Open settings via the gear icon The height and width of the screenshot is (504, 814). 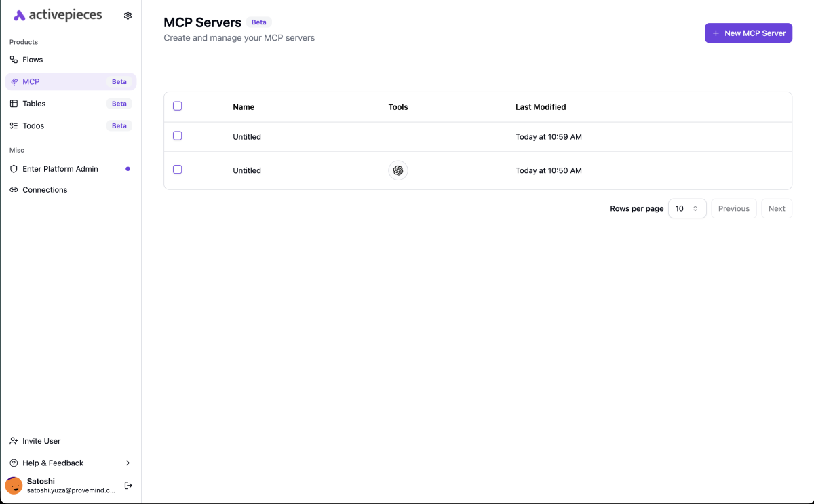128,15
